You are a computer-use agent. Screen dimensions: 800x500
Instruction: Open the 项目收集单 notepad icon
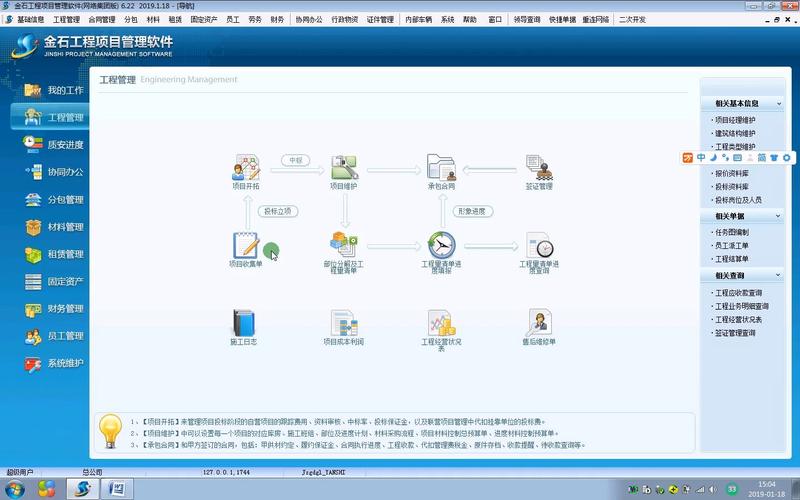(x=245, y=245)
